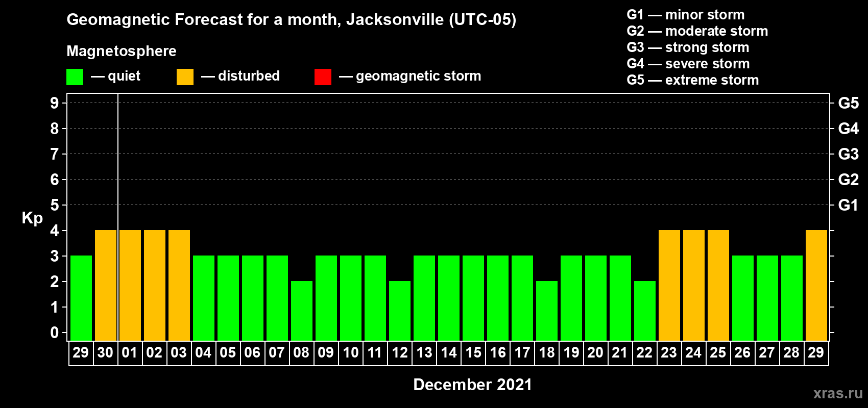Click the G3 label on right axis
Image resolution: width=868 pixels, height=408 pixels.
pyautogui.click(x=848, y=154)
